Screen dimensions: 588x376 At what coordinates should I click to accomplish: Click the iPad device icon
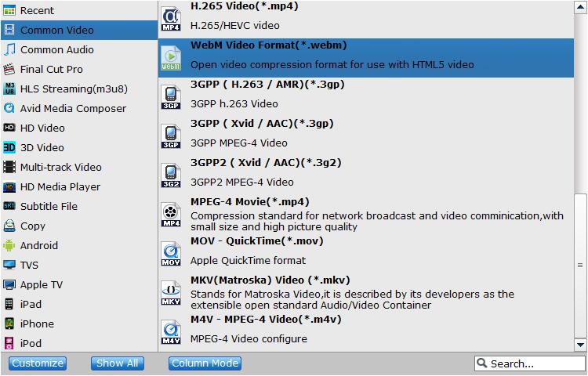point(9,304)
